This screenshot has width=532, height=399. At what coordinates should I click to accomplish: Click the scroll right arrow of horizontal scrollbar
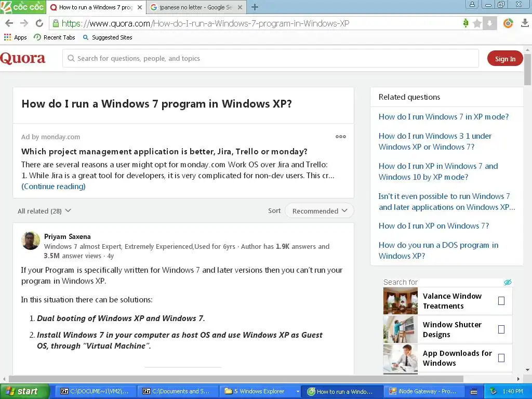(518, 379)
